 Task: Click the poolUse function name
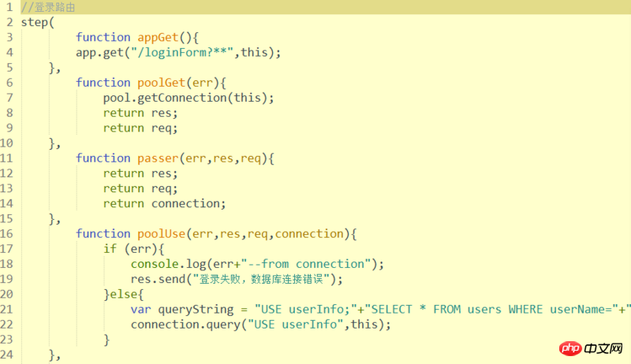tap(162, 234)
